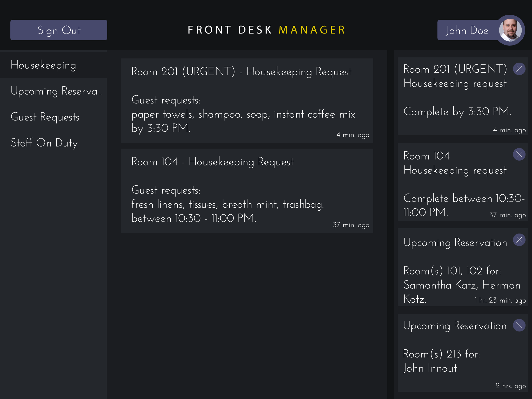The width and height of the screenshot is (532, 399).
Task: Close the John Innout reservation notification
Action: coord(519,325)
